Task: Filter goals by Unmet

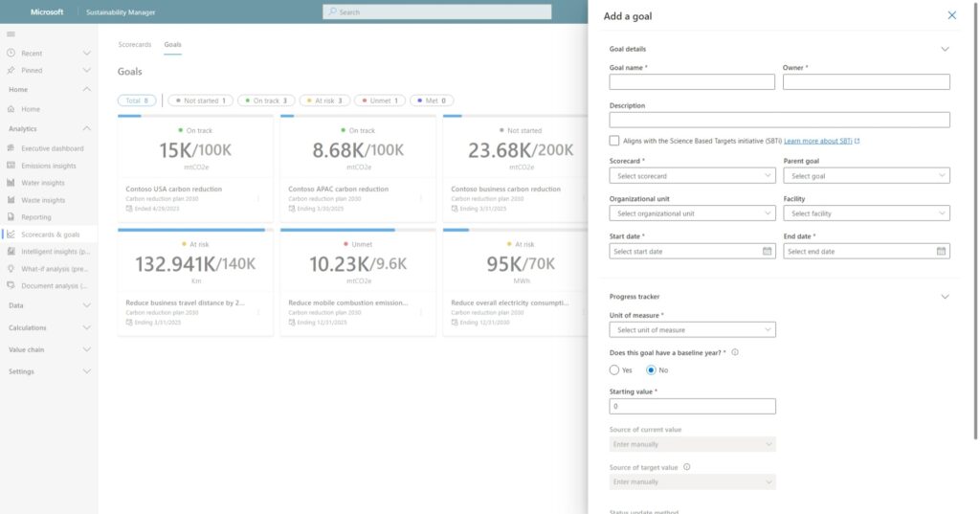Action: coord(380,101)
